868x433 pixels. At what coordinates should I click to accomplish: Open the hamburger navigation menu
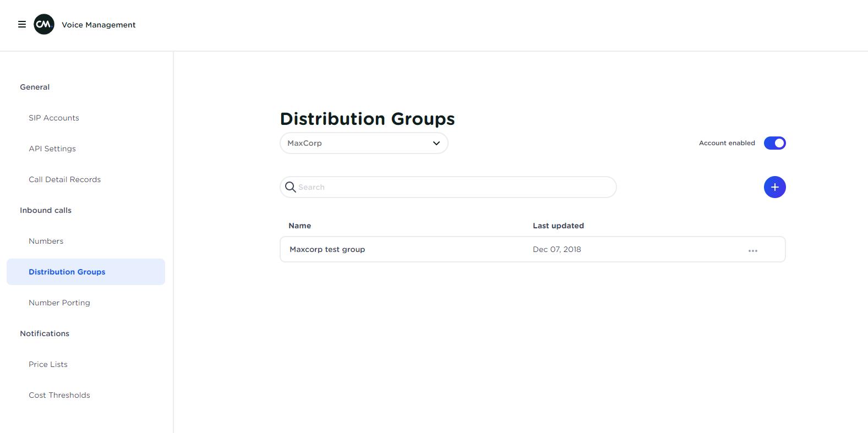click(x=22, y=24)
